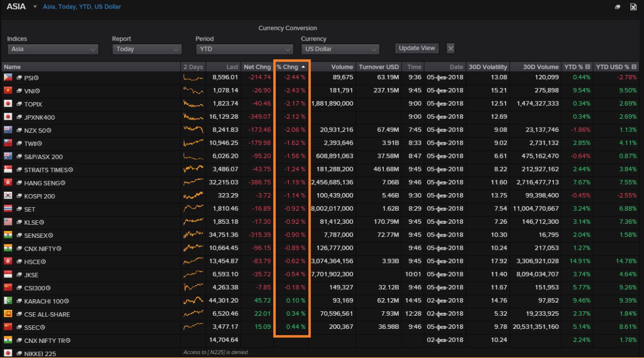Click the 'Asia, Today, YTD, US Dollar' summary link

tap(82, 7)
